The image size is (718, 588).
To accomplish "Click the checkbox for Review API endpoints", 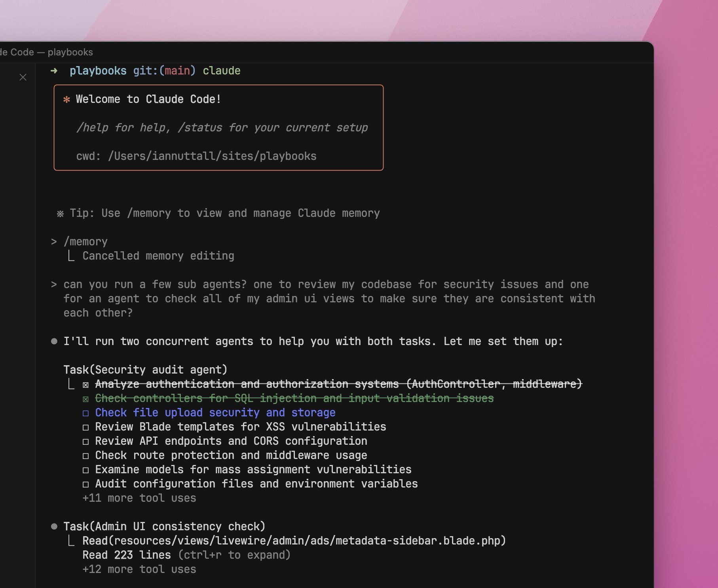I will pos(85,442).
